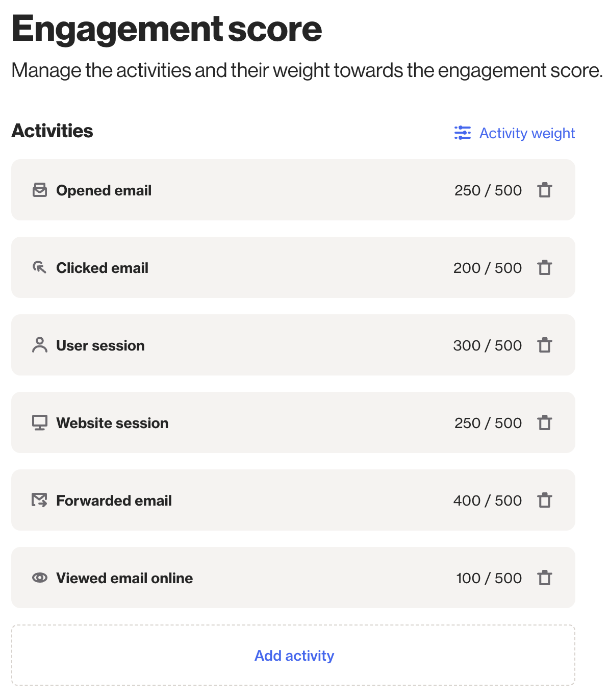Open the Activity weight link
The image size is (609, 700).
tap(527, 133)
